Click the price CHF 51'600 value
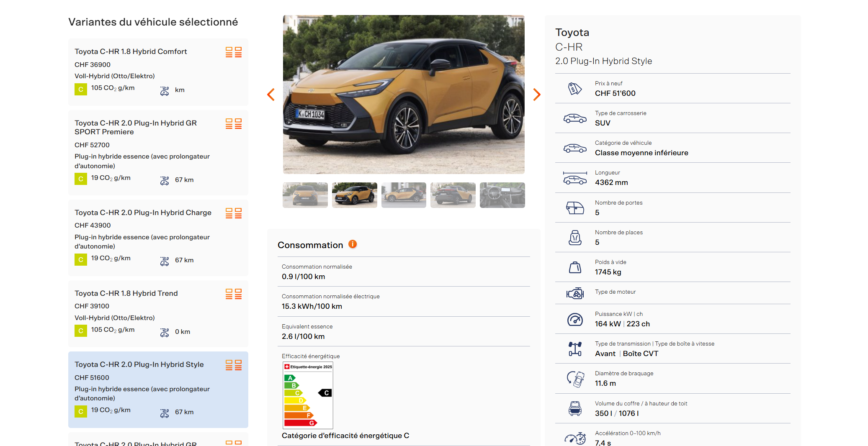The height and width of the screenshot is (446, 868). [615, 93]
